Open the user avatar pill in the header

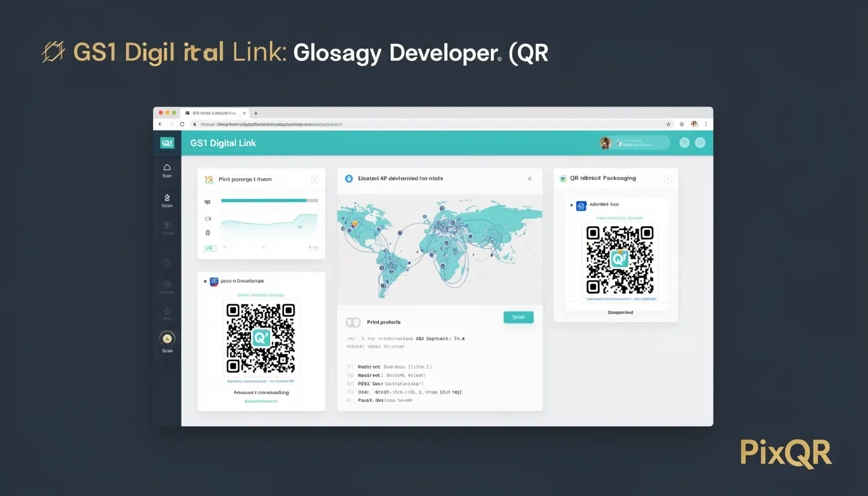634,143
